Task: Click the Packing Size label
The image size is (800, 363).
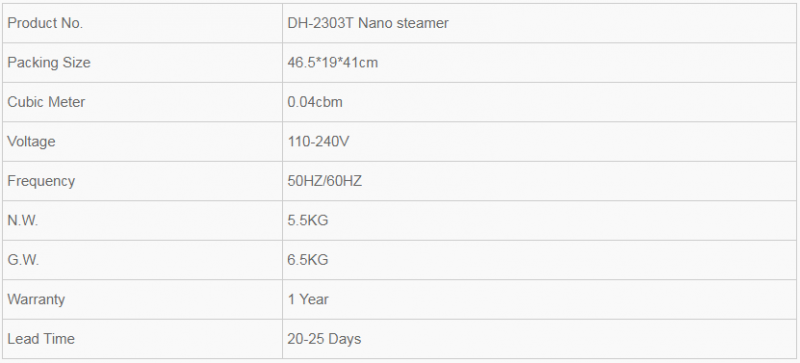Action: 49,63
